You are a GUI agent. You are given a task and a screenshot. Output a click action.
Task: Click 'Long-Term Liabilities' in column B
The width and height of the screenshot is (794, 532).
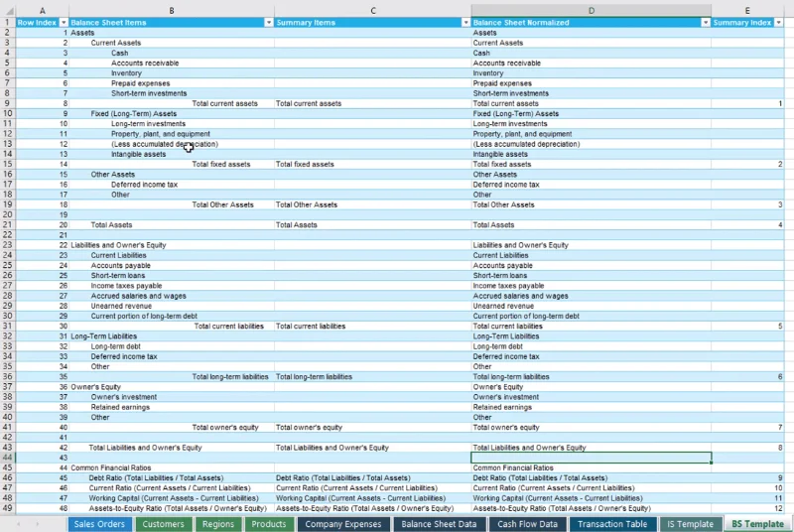pos(104,336)
